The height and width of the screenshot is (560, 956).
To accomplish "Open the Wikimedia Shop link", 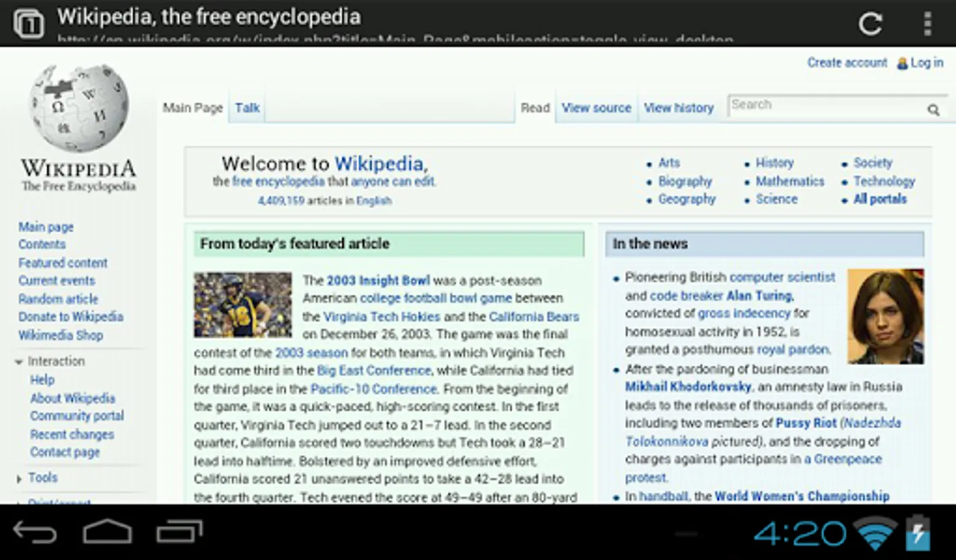I will tap(61, 335).
